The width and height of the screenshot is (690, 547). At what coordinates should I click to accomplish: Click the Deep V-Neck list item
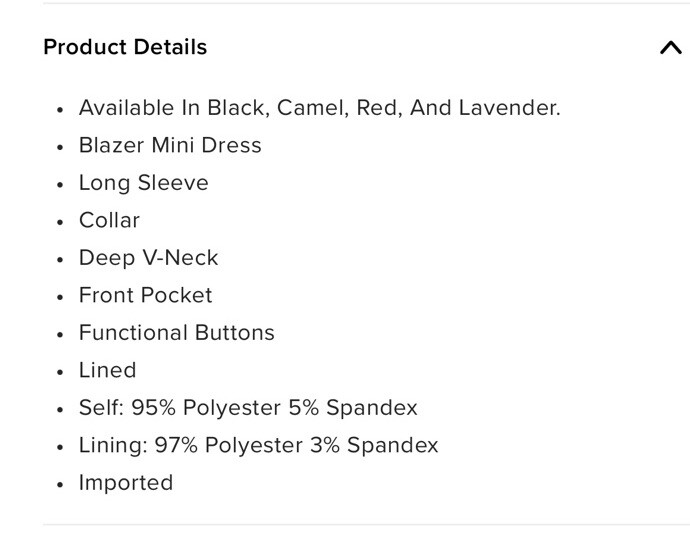[148, 258]
